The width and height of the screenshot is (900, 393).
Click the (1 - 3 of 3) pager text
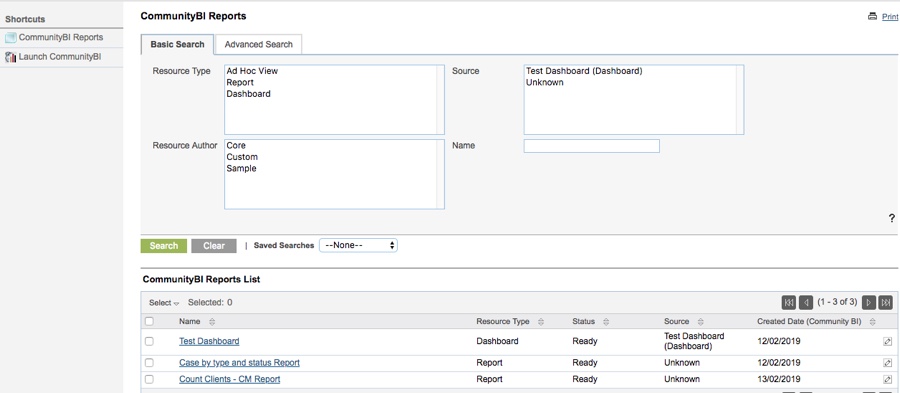pyautogui.click(x=837, y=302)
